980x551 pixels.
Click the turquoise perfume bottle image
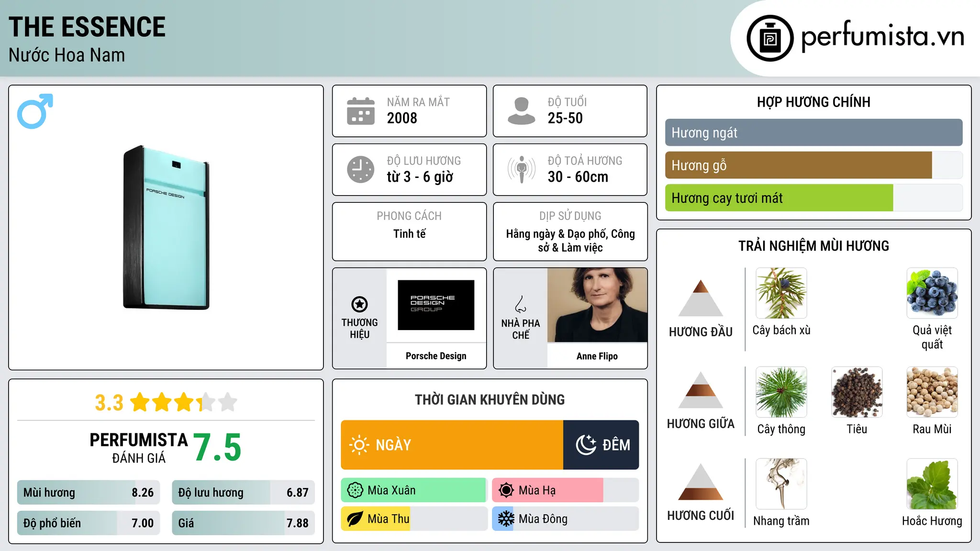[166, 228]
